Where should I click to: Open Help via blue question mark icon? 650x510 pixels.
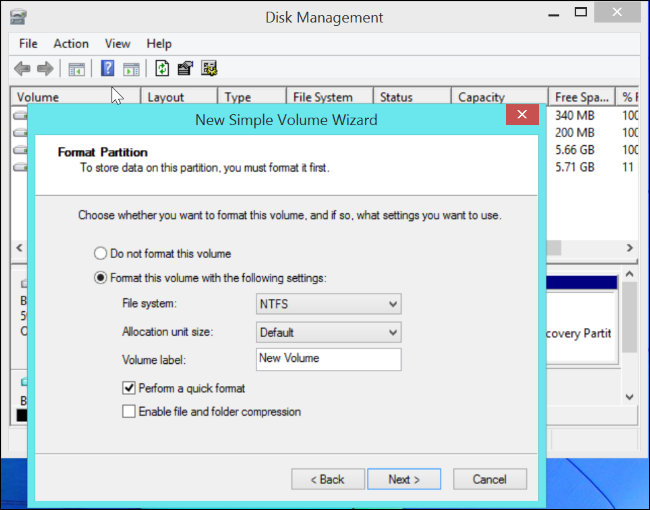point(107,68)
